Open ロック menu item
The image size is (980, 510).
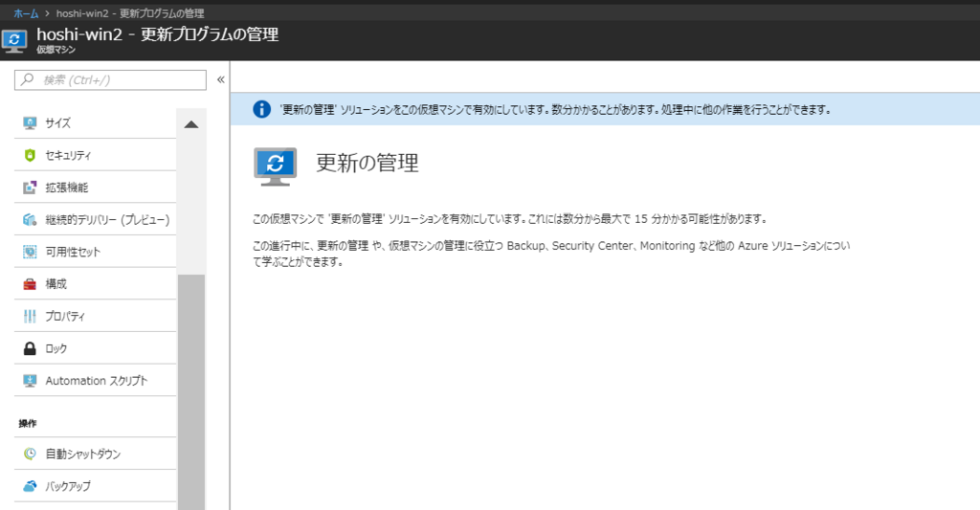tap(95, 348)
